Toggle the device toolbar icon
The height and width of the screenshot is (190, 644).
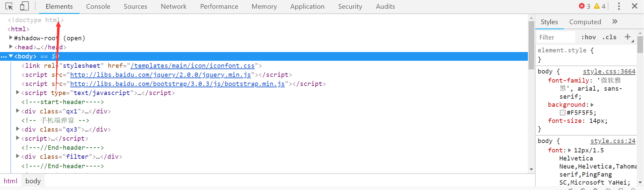24,6
